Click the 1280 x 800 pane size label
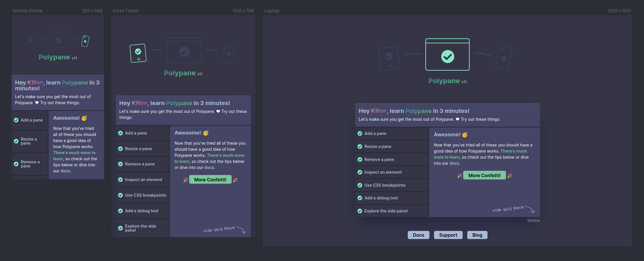This screenshot has height=261, width=644. 619,11
